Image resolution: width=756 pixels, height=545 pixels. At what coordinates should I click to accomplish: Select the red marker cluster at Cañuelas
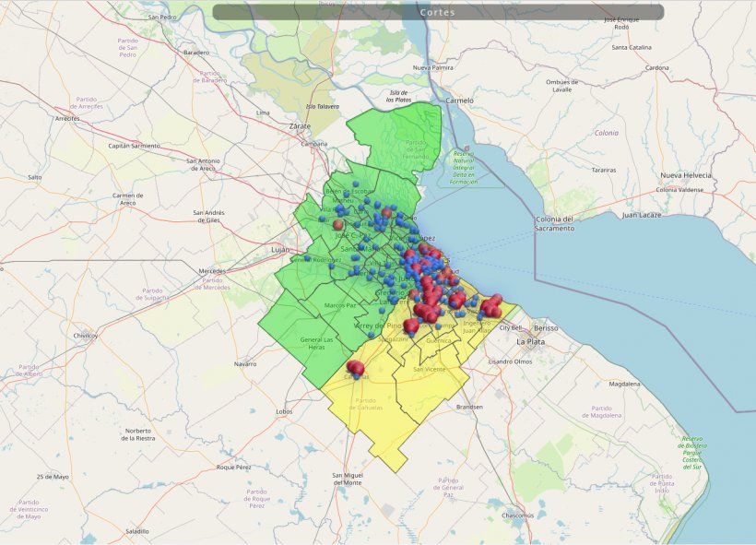point(355,368)
